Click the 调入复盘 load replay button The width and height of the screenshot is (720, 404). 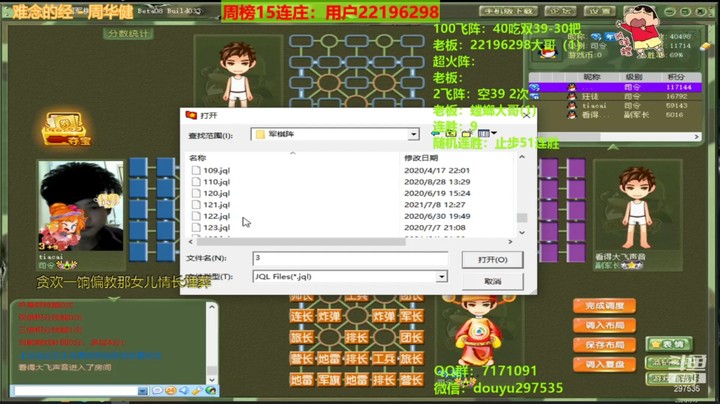click(604, 365)
